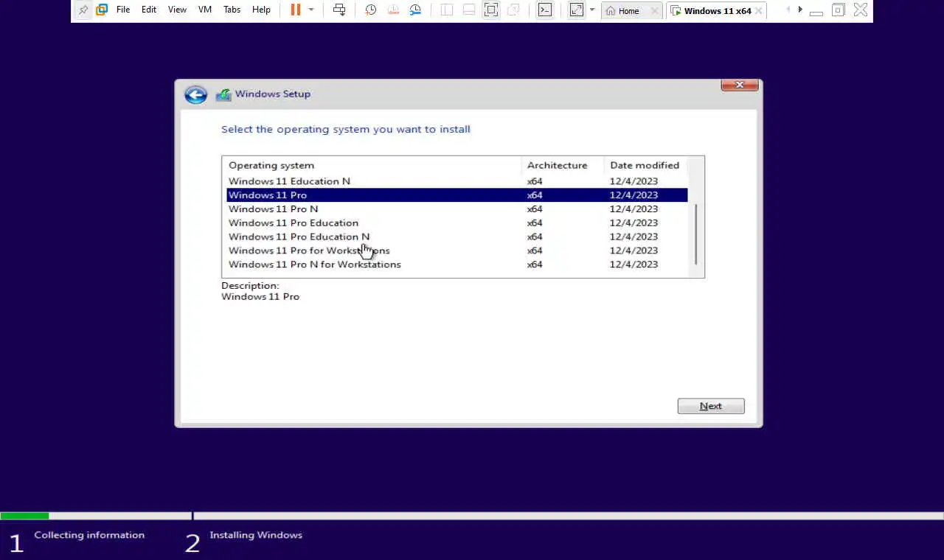The image size is (944, 560).
Task: Click the Date modified column header
Action: tap(646, 165)
